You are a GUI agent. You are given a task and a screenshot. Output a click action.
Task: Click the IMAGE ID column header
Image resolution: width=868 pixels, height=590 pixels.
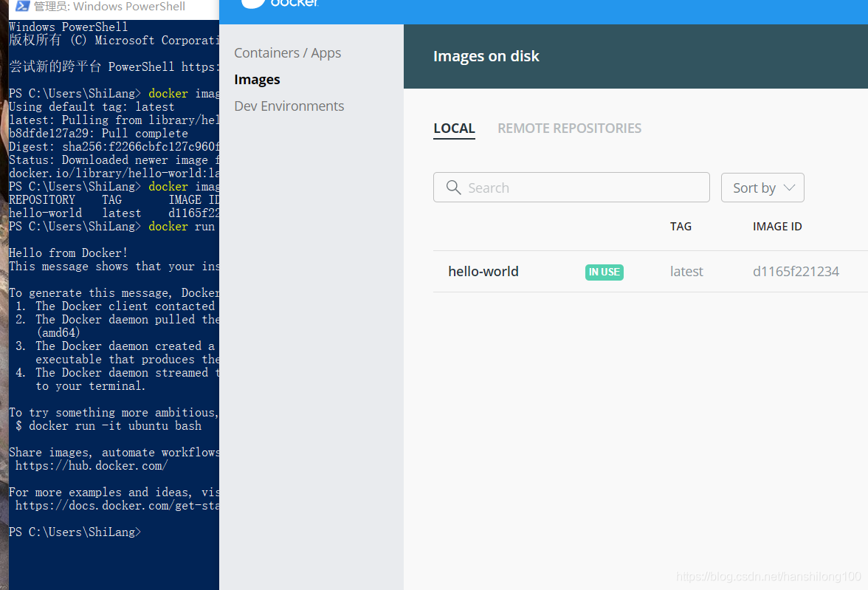tap(776, 226)
